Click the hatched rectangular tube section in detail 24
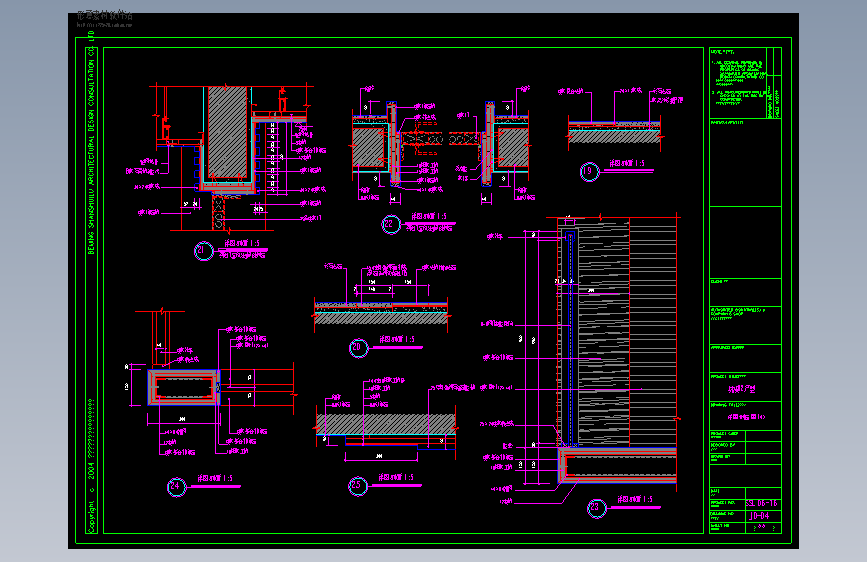 click(184, 387)
